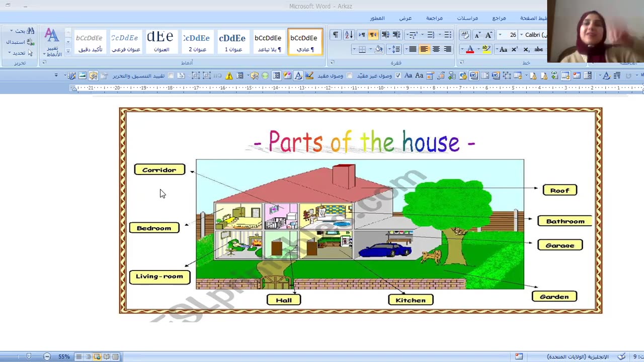Open the مراسلات (Mailings) tab
The width and height of the screenshot is (644, 362).
coord(467,18)
